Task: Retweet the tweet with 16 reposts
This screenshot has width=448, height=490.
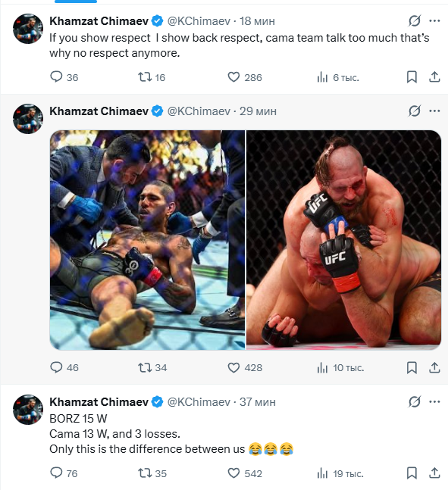Action: pos(152,77)
